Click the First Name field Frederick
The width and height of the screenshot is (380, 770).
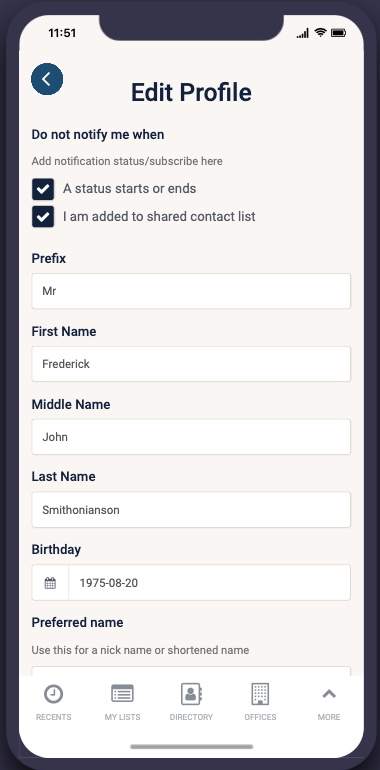(191, 364)
